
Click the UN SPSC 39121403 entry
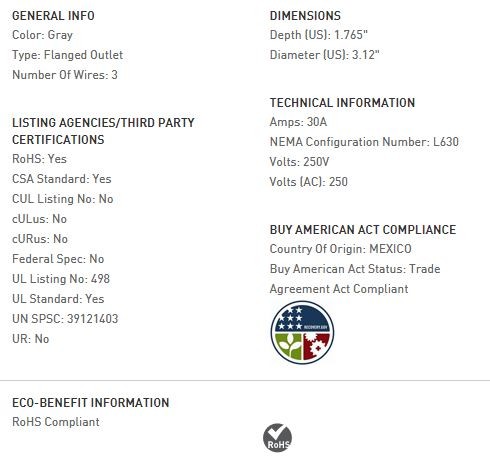tap(65, 319)
